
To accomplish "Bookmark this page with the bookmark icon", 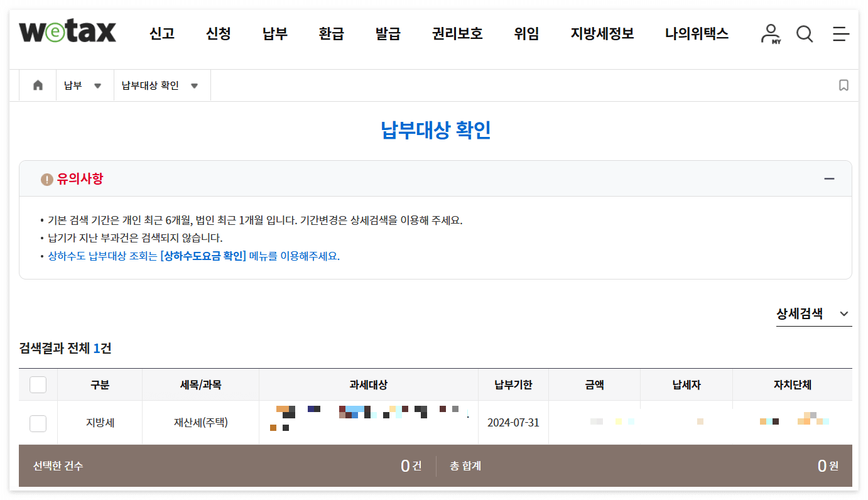I will click(845, 85).
